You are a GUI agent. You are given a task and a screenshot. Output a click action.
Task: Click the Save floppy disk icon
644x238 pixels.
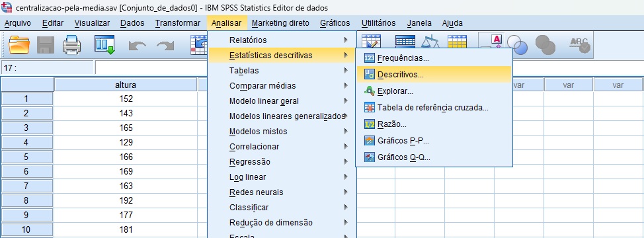[46, 45]
